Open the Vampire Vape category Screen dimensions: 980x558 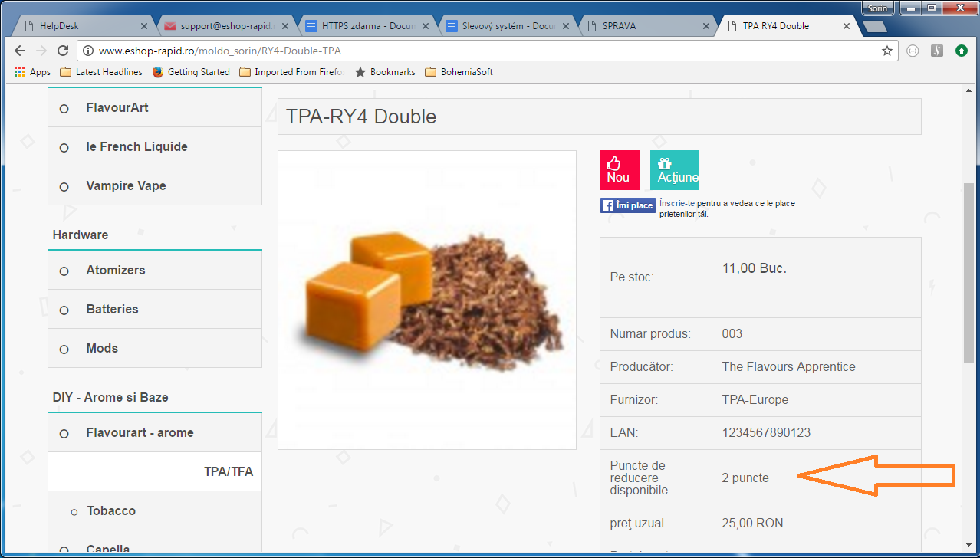point(155,185)
